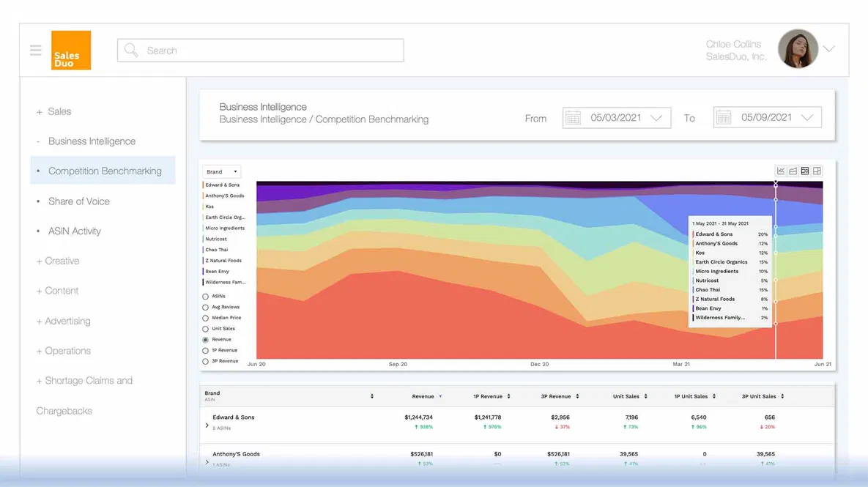Sort by 3P Unit Sales arrows
This screenshot has width=868, height=487.
coord(782,396)
